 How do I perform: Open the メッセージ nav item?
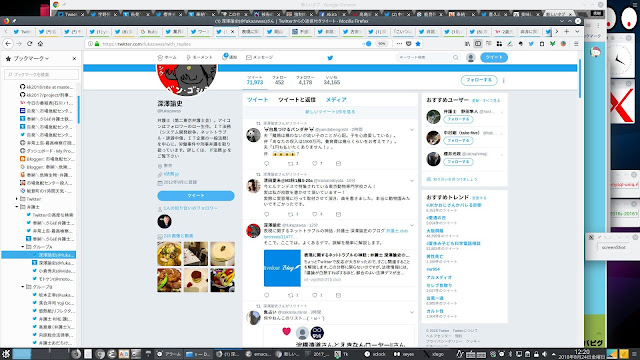tap(260, 58)
